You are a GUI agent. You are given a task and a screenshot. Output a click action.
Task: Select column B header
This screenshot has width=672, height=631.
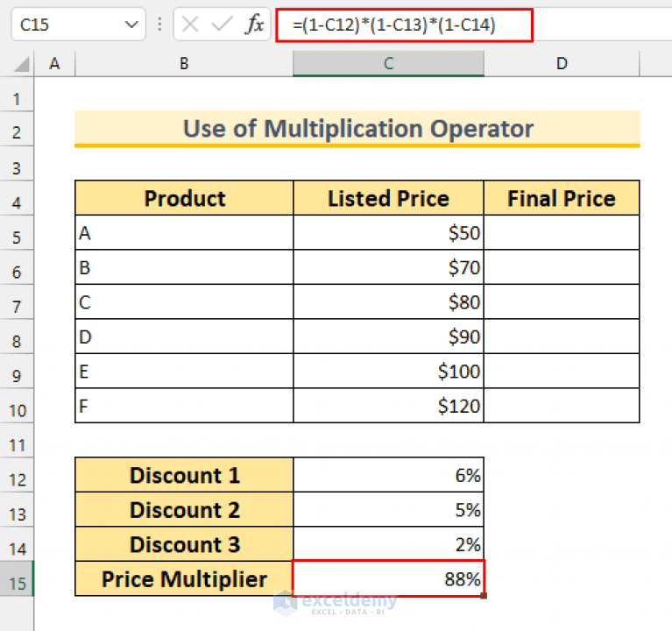[x=184, y=63]
